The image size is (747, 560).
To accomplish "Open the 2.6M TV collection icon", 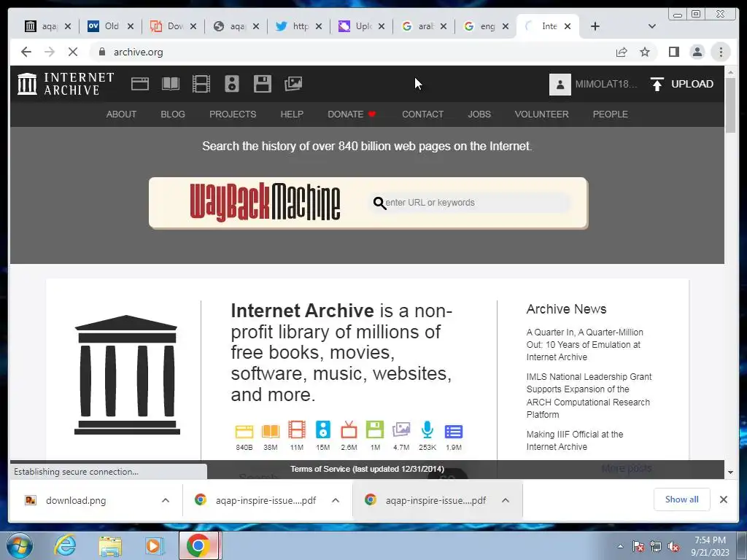I will click(349, 429).
